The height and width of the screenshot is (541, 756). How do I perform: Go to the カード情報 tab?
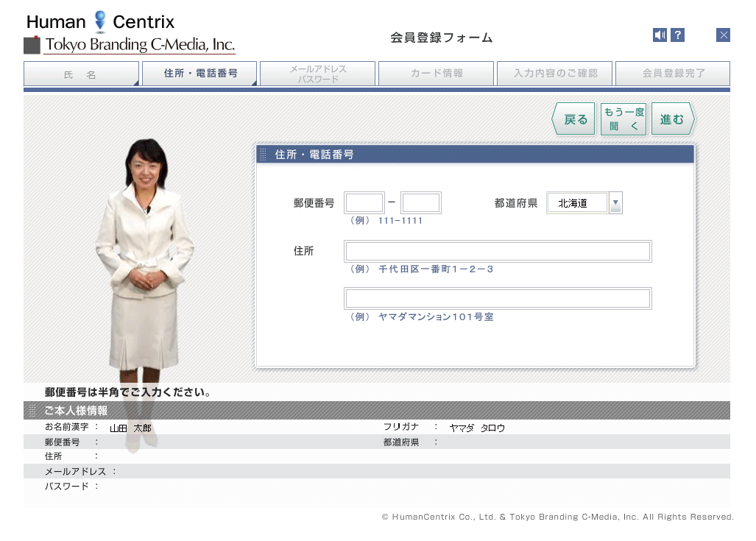(x=437, y=74)
